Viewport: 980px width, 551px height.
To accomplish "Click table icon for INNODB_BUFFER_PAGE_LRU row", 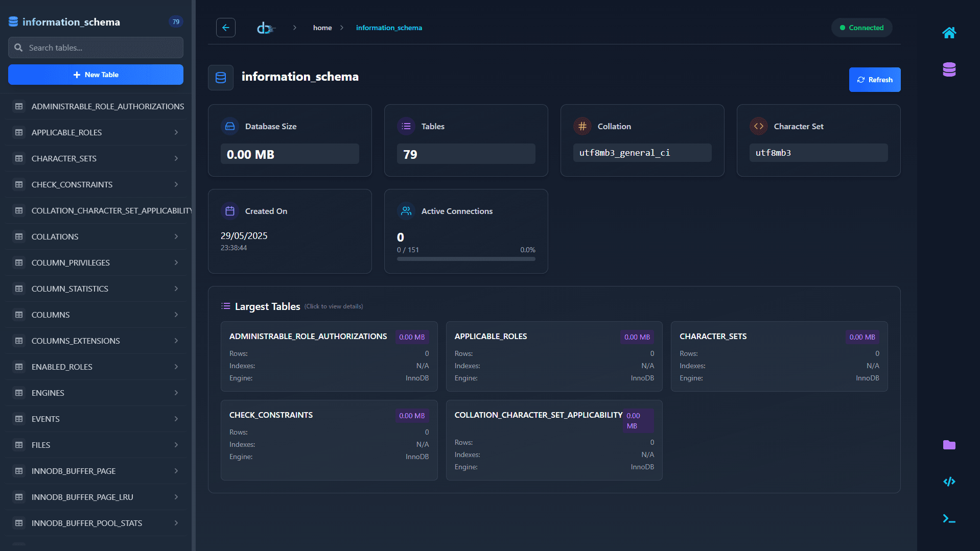I will tap(19, 497).
